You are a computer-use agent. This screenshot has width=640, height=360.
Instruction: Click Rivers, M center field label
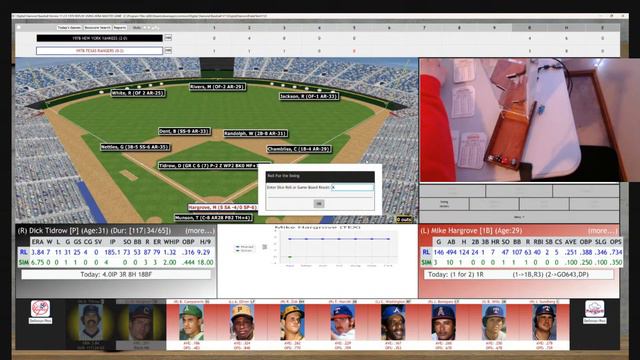click(x=218, y=87)
